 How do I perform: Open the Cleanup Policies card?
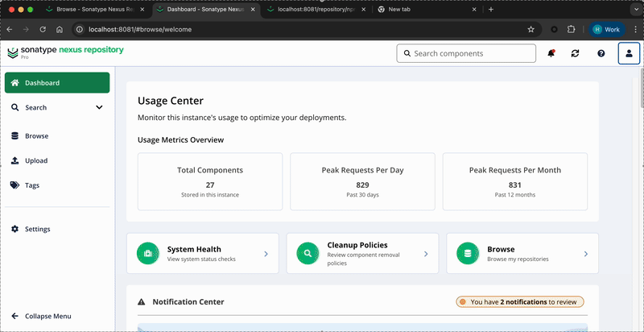(363, 254)
